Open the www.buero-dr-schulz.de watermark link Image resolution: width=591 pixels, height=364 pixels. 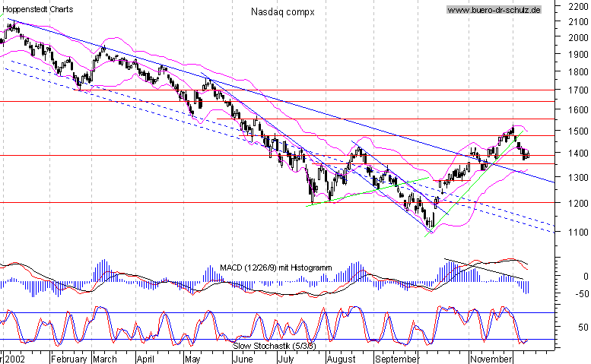[x=494, y=10]
